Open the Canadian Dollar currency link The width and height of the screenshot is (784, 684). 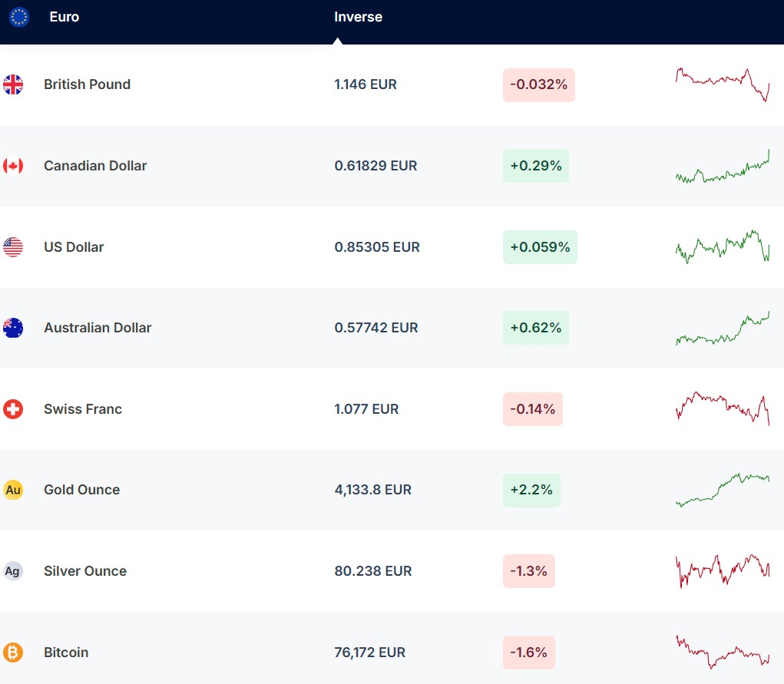(95, 166)
